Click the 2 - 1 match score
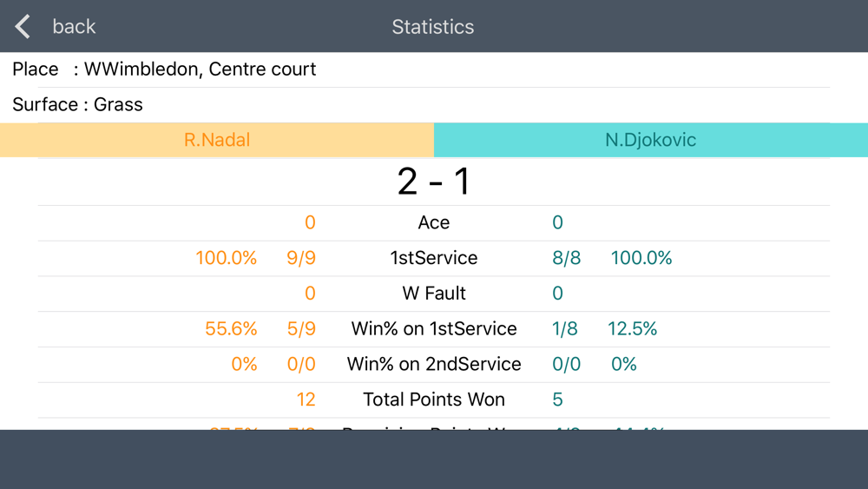The image size is (868, 489). 434,182
